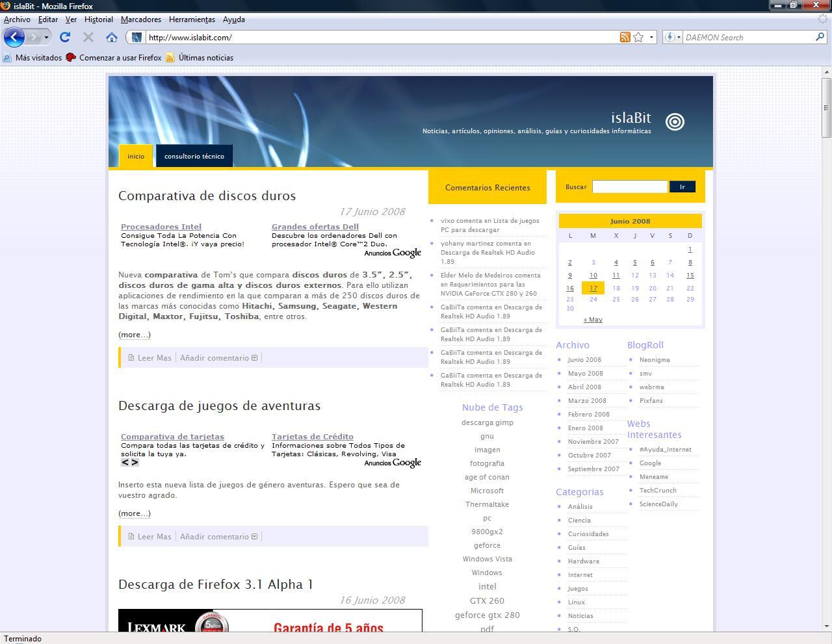This screenshot has width=832, height=644.
Task: Click Leer Mas under discos duros
Action: [155, 357]
